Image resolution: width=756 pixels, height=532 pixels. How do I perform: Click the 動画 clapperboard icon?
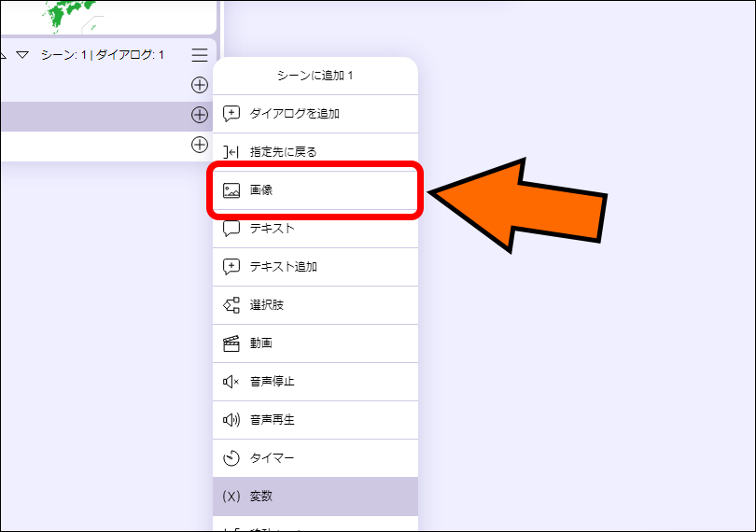pyautogui.click(x=231, y=343)
